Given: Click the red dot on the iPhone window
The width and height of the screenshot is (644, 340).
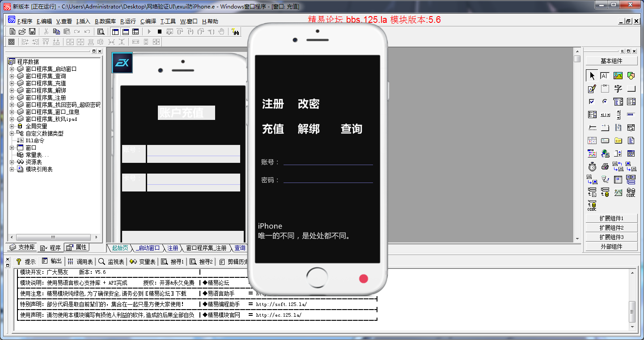Looking at the screenshot, I should click(363, 279).
